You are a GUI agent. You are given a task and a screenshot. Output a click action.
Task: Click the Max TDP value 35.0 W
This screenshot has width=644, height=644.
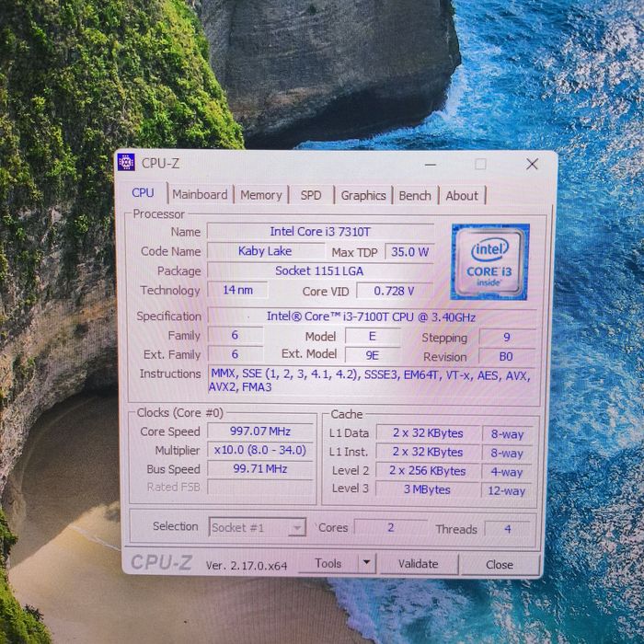[409, 252]
